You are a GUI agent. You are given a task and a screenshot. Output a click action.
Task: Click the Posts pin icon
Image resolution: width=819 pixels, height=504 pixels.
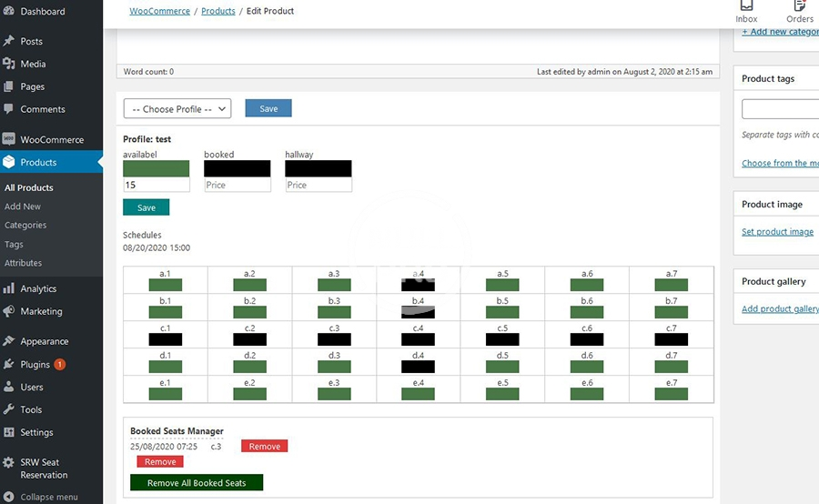tap(9, 41)
